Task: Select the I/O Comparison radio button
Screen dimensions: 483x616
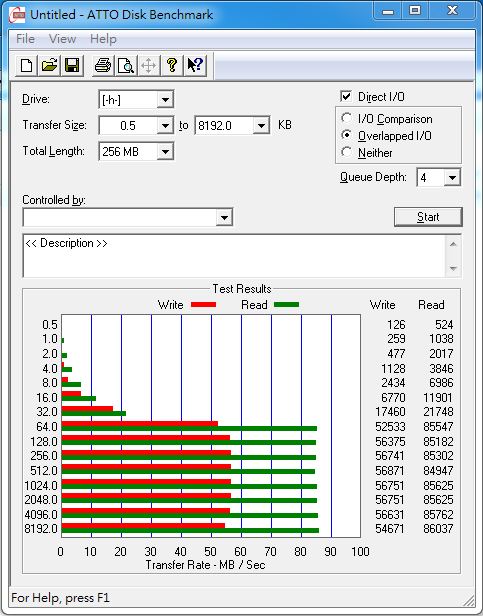Action: (x=347, y=118)
